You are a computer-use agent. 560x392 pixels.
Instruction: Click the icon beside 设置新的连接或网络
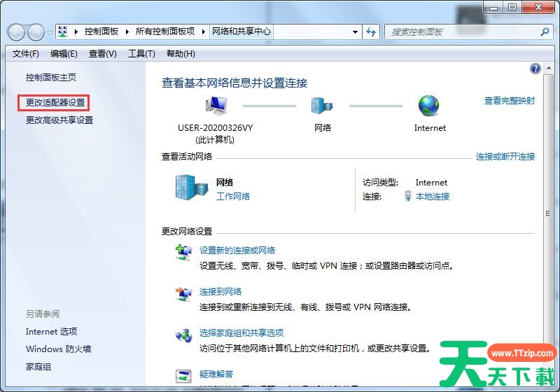coord(184,253)
